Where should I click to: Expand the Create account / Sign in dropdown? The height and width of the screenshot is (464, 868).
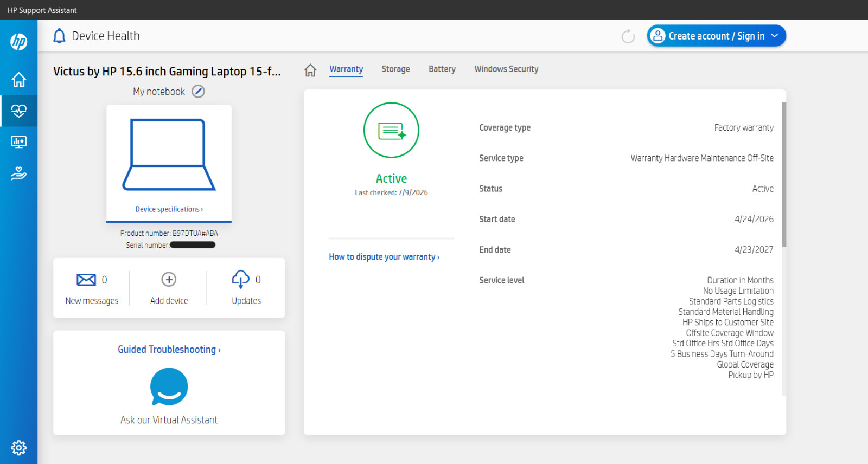[x=716, y=36]
